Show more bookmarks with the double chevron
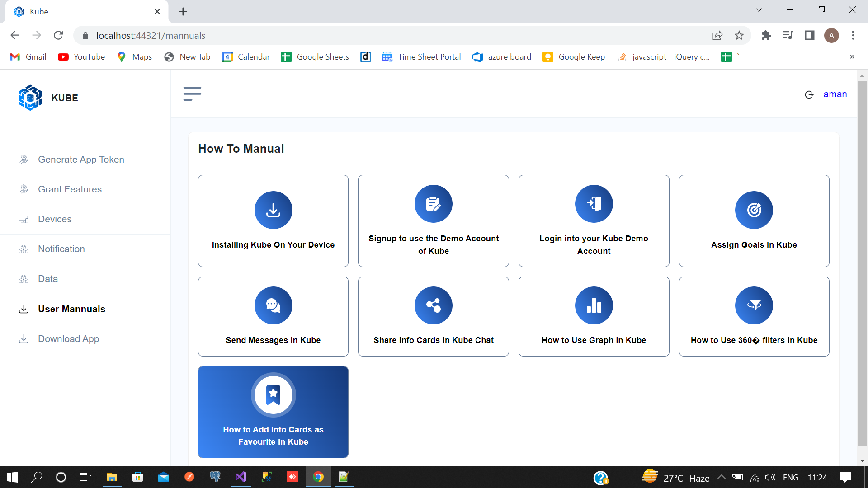Image resolution: width=868 pixels, height=488 pixels. coord(852,57)
